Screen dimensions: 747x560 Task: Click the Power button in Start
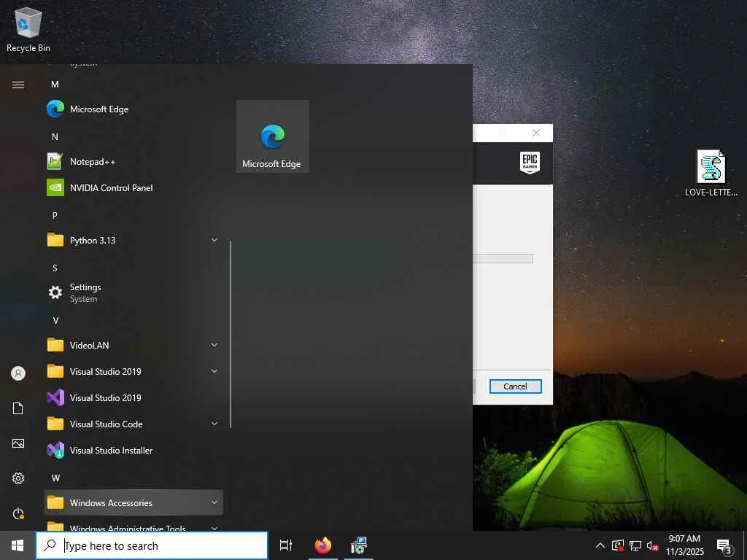[x=18, y=513]
